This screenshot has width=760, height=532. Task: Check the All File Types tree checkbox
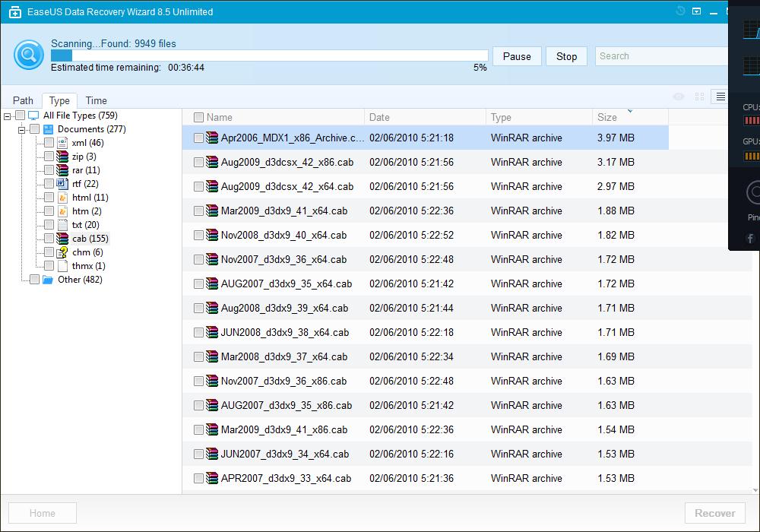point(20,116)
